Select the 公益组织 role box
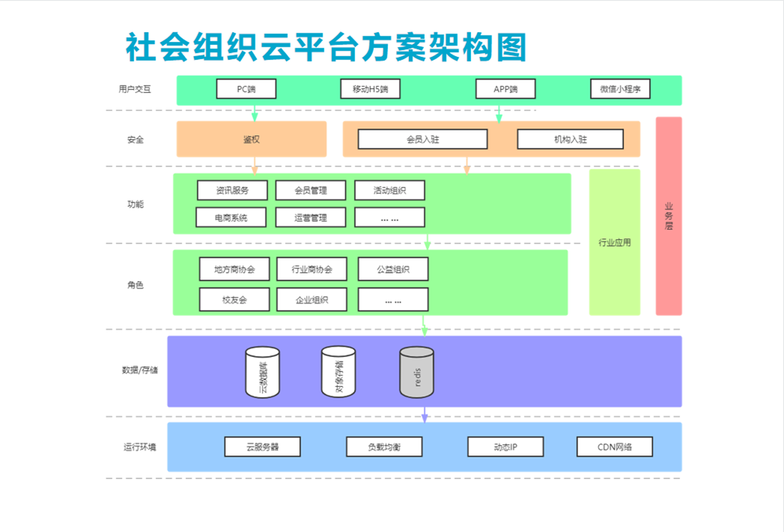This screenshot has height=532, width=784. pyautogui.click(x=393, y=269)
